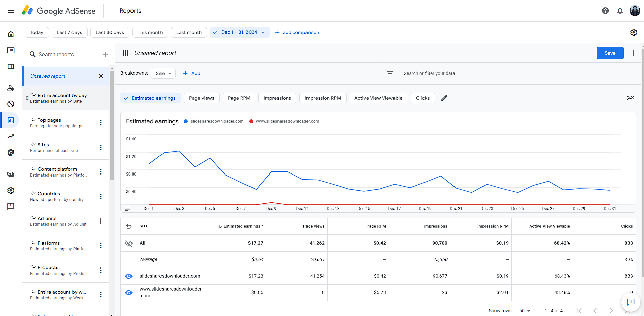Open Payments sidebar icon
This screenshot has height=316, width=644.
click(x=11, y=174)
